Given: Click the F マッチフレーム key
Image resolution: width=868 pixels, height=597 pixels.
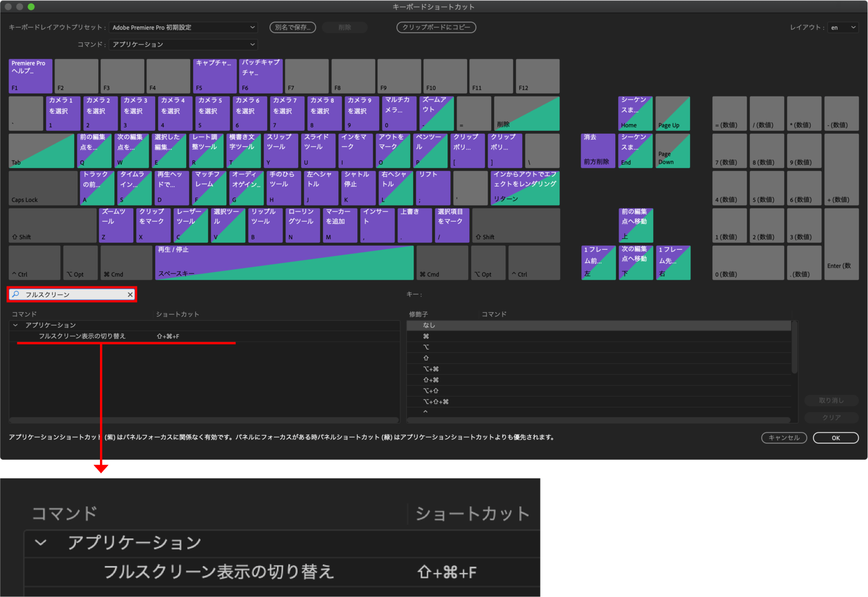Looking at the screenshot, I should [x=209, y=188].
